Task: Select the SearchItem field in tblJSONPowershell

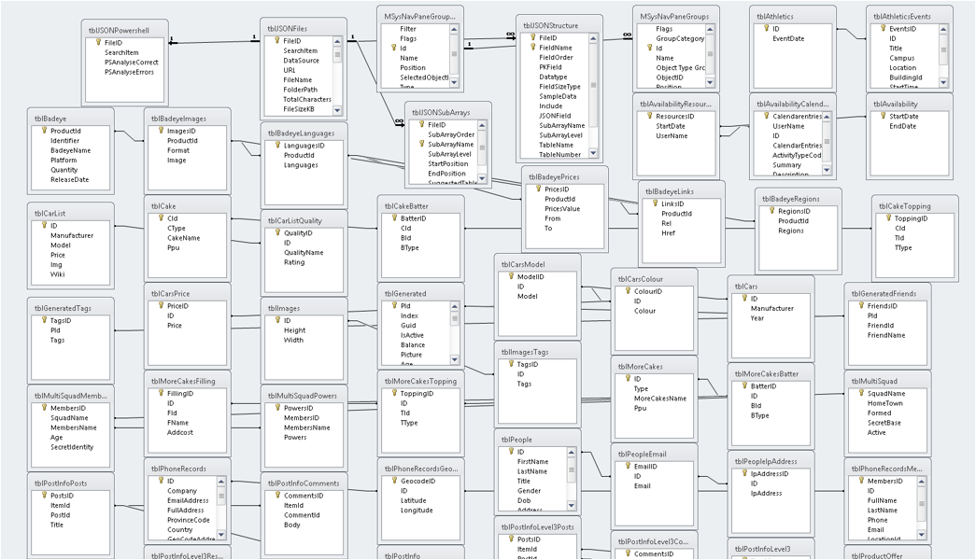Action: pyautogui.click(x=121, y=53)
